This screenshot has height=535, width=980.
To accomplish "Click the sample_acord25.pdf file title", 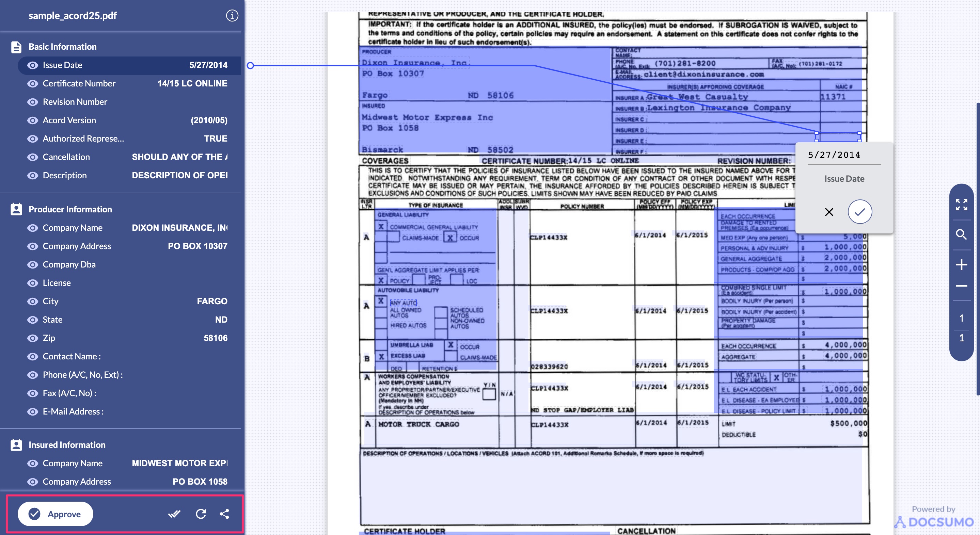I will (x=73, y=16).
